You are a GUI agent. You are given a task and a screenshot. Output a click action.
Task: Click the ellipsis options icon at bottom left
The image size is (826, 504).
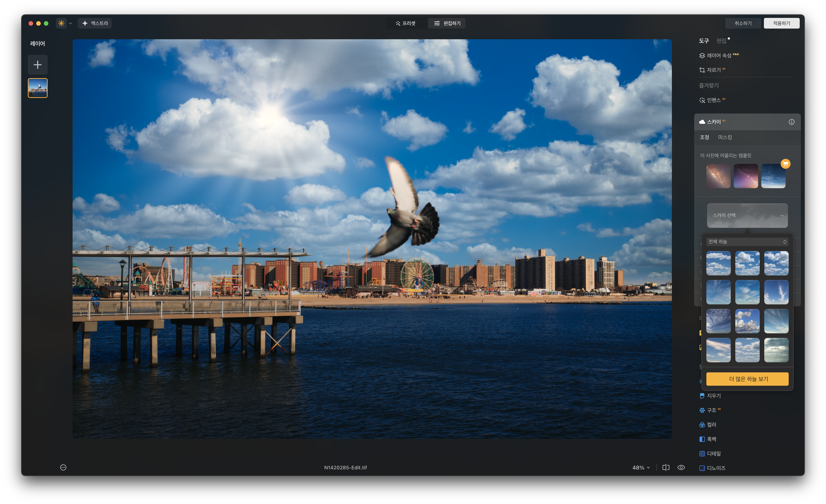(63, 467)
